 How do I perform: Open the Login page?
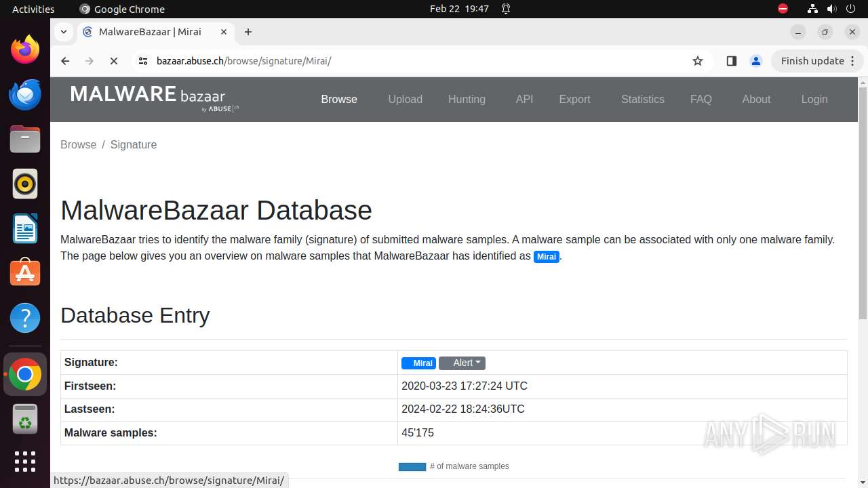814,99
